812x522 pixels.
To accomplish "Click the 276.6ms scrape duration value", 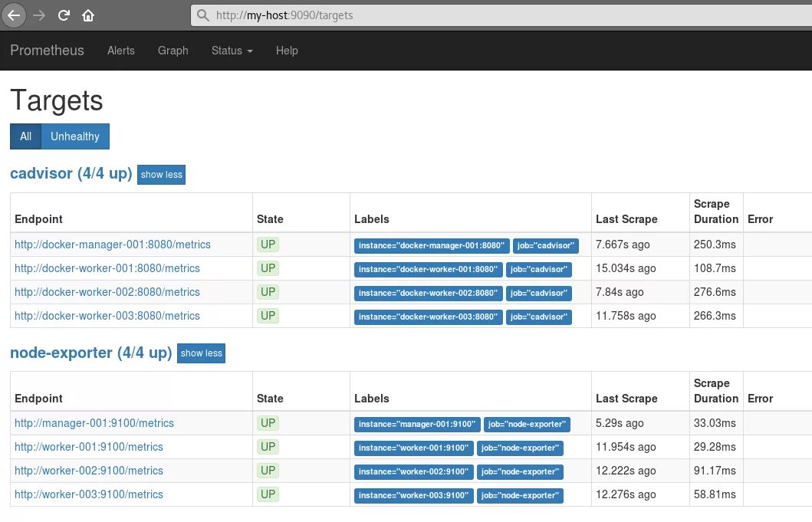I will pos(715,292).
